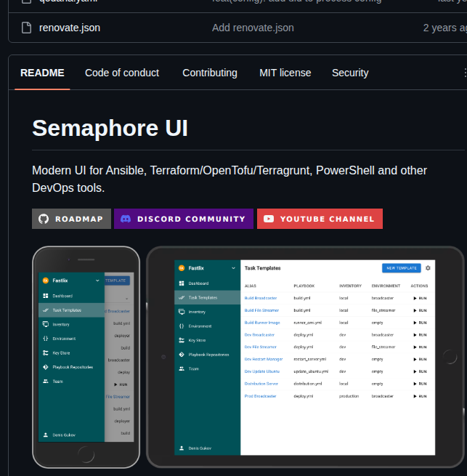
Task: Open the Contributing tab
Action: tap(210, 73)
